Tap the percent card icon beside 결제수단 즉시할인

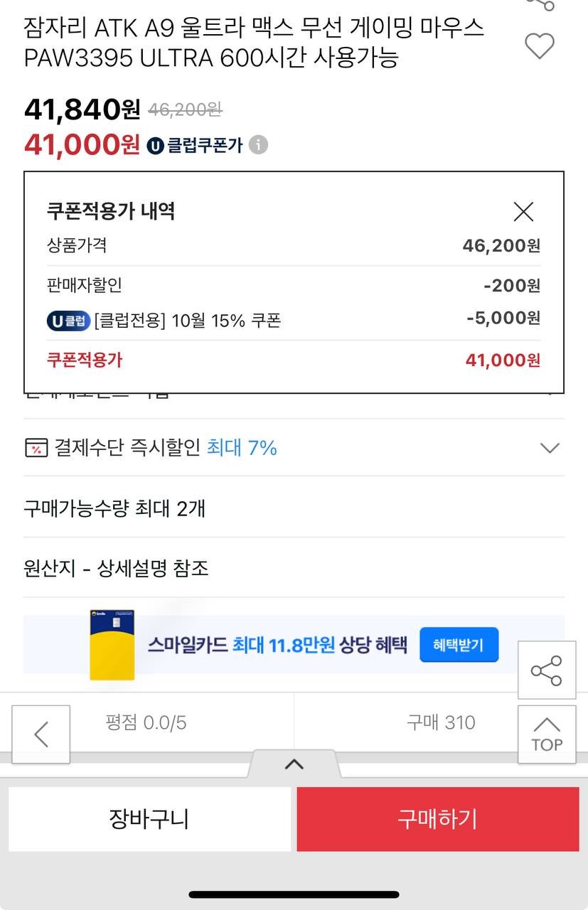click(x=36, y=448)
